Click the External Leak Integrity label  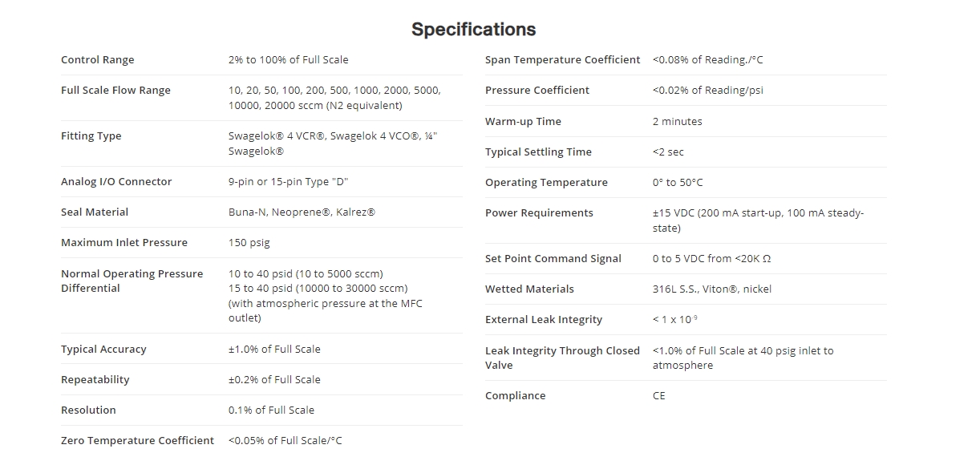click(x=544, y=320)
